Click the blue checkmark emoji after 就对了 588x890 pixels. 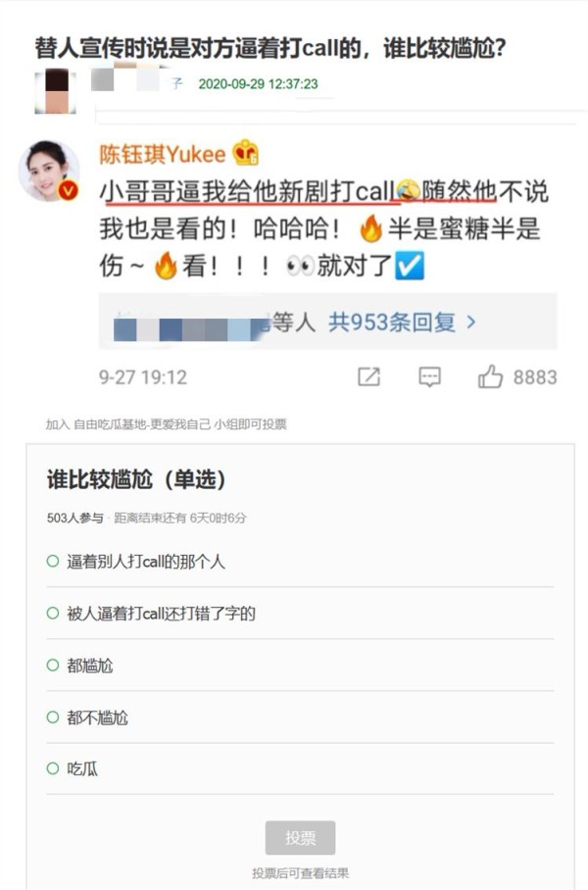point(410,266)
